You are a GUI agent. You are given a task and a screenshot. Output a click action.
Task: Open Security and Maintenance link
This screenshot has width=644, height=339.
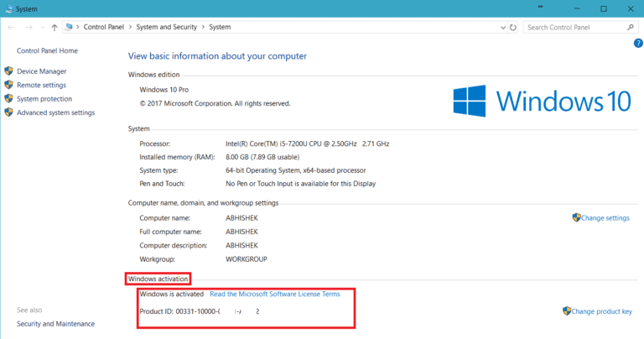tap(55, 324)
